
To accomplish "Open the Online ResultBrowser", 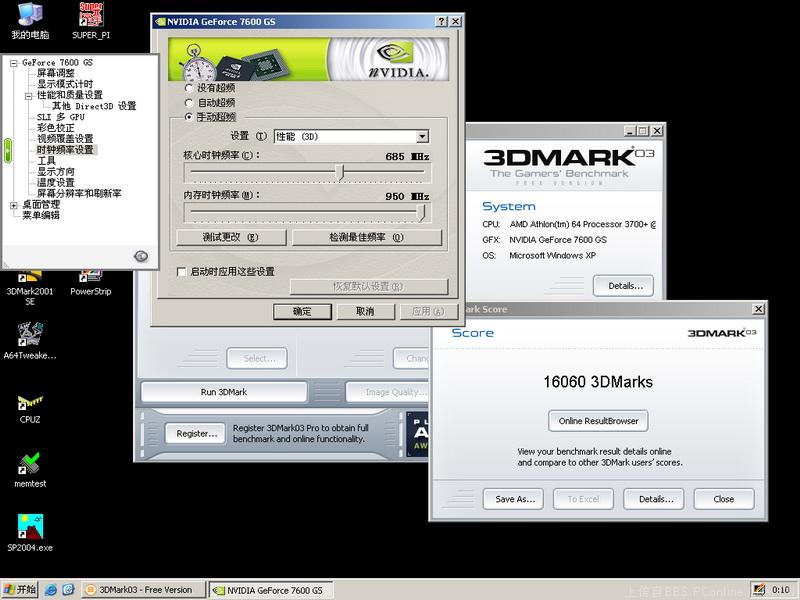I will tap(598, 421).
